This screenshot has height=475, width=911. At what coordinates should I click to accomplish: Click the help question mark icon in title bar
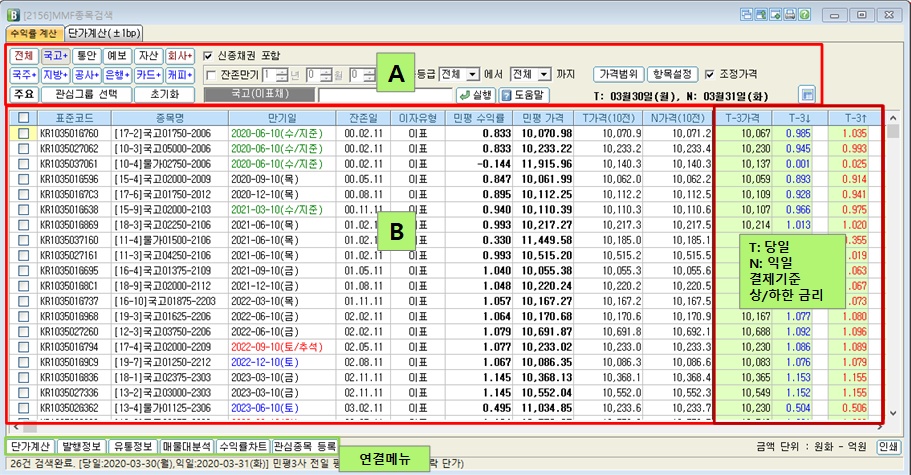805,15
